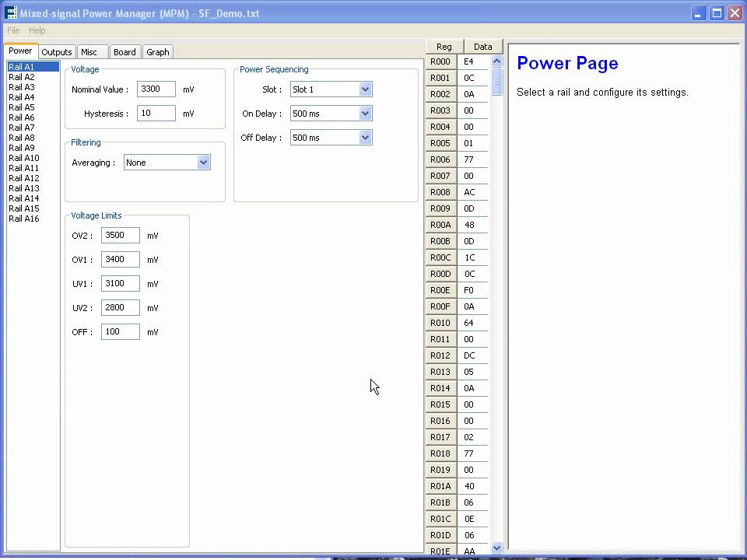Click the UV2 voltage limit field
The width and height of the screenshot is (747, 560).
[121, 308]
